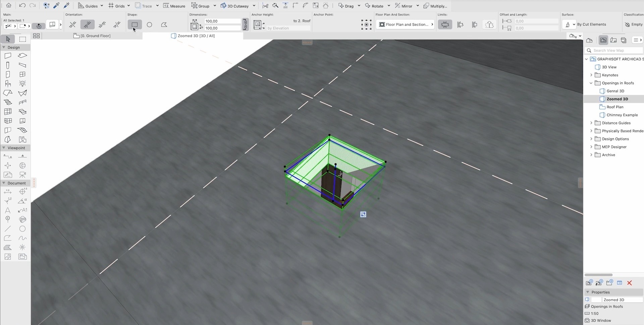
Task: Select the fourth Orientation option
Action: 117,25
